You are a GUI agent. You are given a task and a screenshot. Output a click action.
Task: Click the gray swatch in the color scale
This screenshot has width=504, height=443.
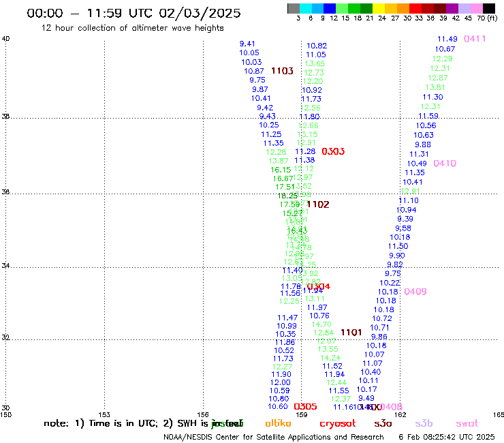pos(294,8)
